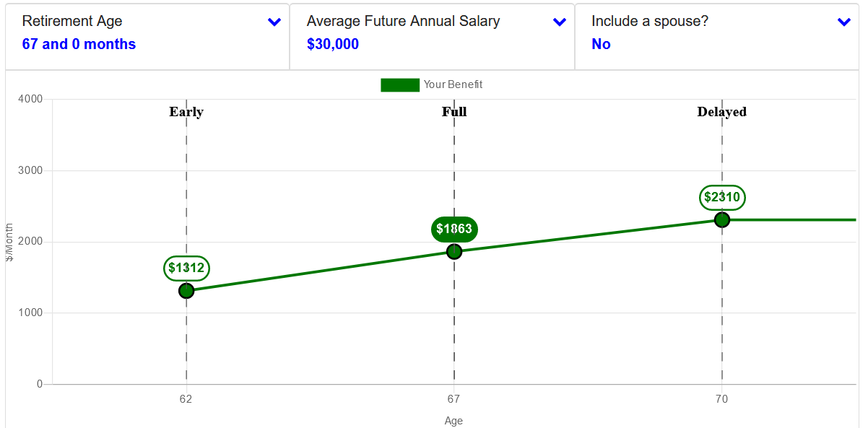Click the chevron beside Include a spouse
The image size is (868, 428).
(843, 22)
